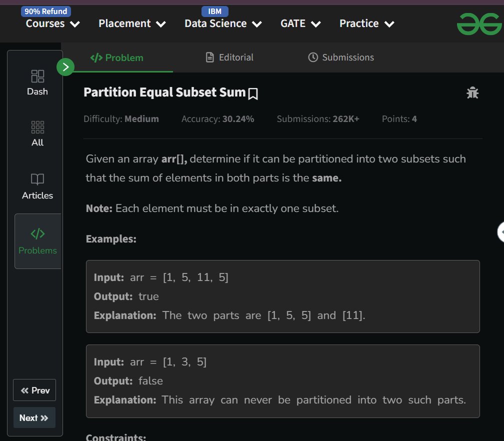Click the Note about exactly one subset
This screenshot has height=441, width=504.
click(x=212, y=208)
